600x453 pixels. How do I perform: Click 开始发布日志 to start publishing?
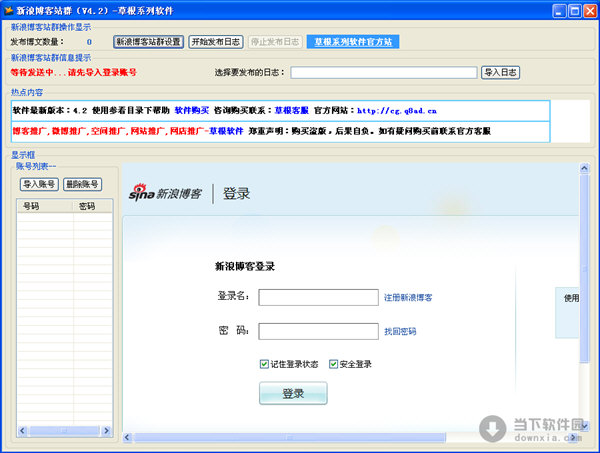216,42
